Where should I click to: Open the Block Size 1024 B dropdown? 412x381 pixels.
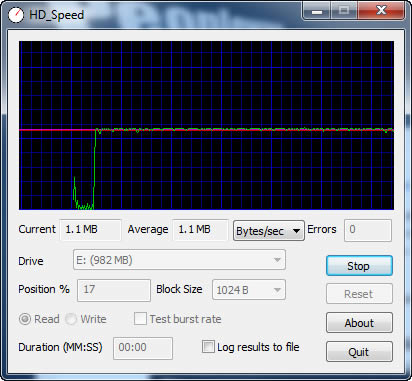pyautogui.click(x=249, y=290)
